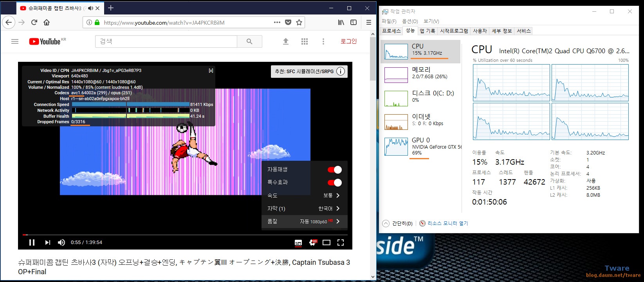Open the info card icon on the video

pyautogui.click(x=341, y=71)
